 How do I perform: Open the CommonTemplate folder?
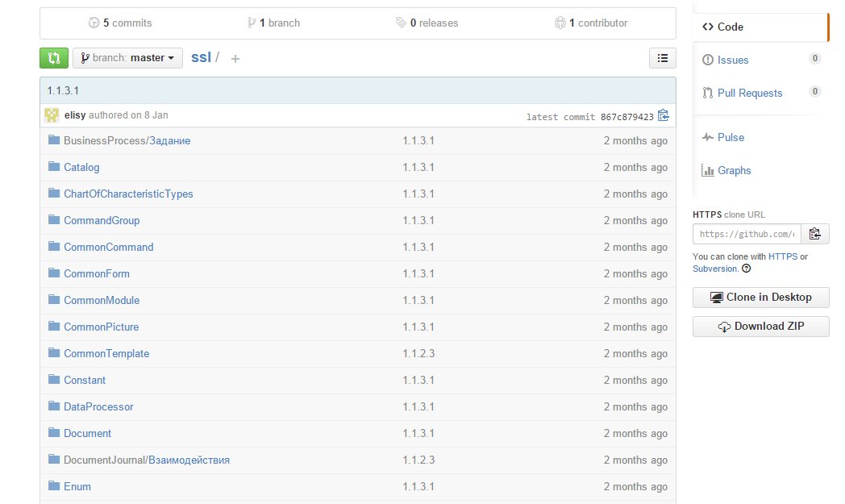coord(106,354)
